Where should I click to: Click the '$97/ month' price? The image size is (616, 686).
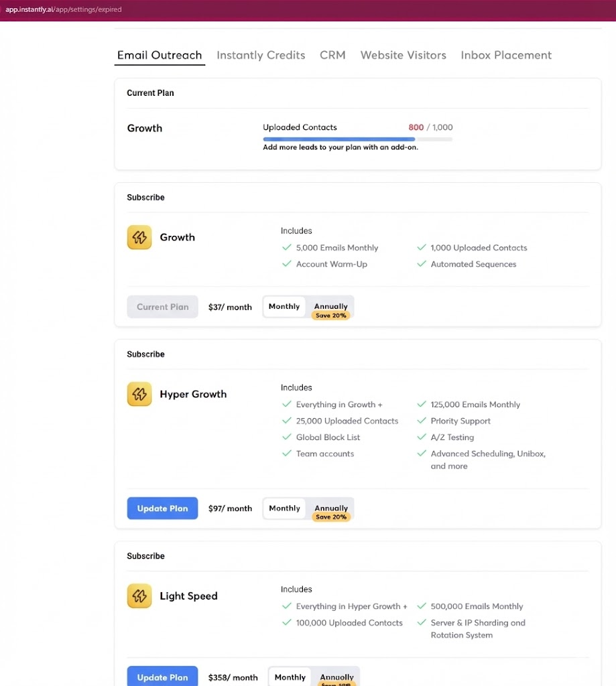coord(230,508)
